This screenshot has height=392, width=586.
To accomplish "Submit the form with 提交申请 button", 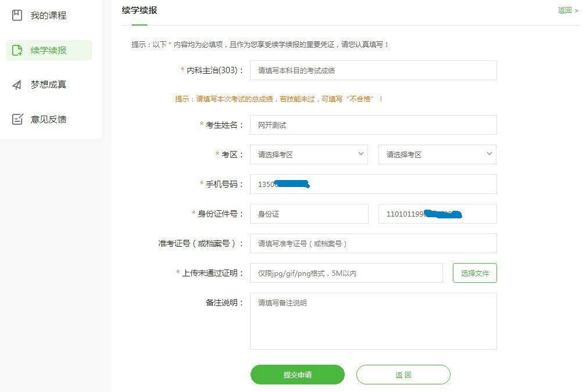I will coord(297,375).
